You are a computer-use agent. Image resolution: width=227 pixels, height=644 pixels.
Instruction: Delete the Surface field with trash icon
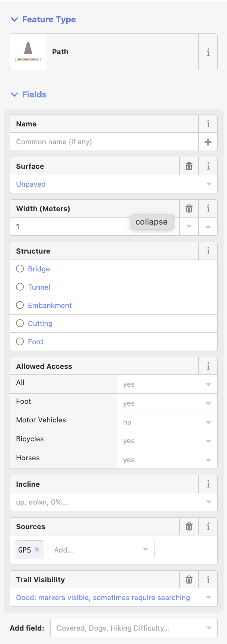point(189,166)
